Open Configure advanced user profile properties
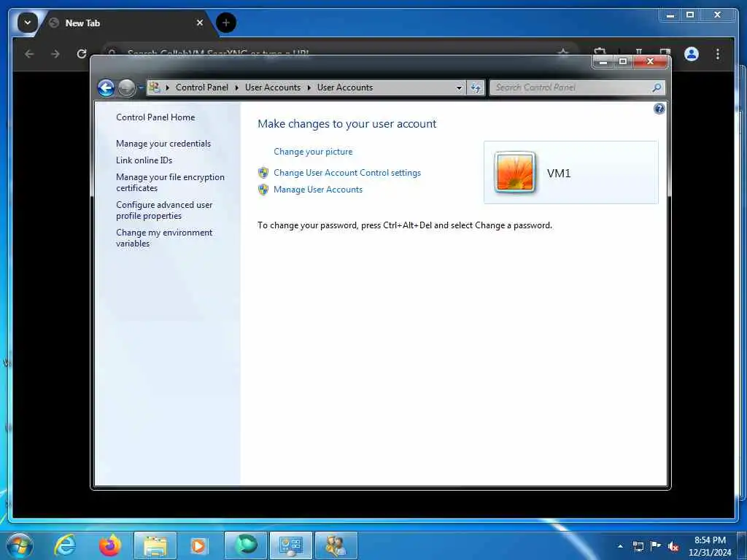The image size is (747, 560). click(164, 210)
